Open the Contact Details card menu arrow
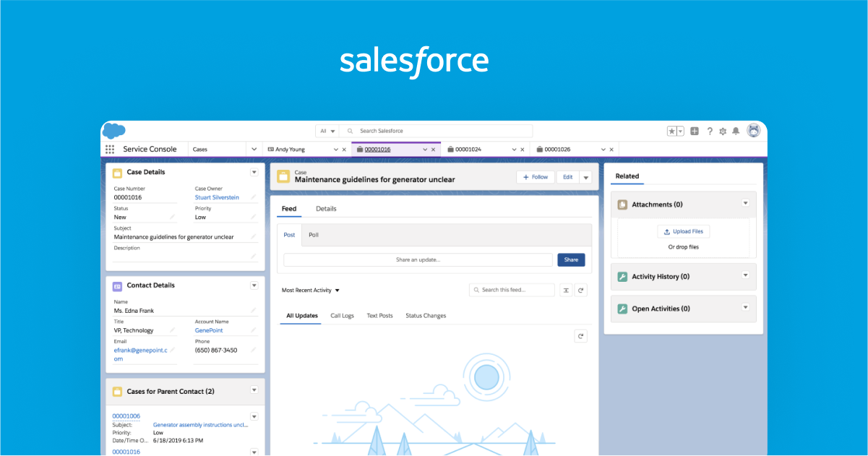Screen dimensions: 868x456 pyautogui.click(x=254, y=285)
